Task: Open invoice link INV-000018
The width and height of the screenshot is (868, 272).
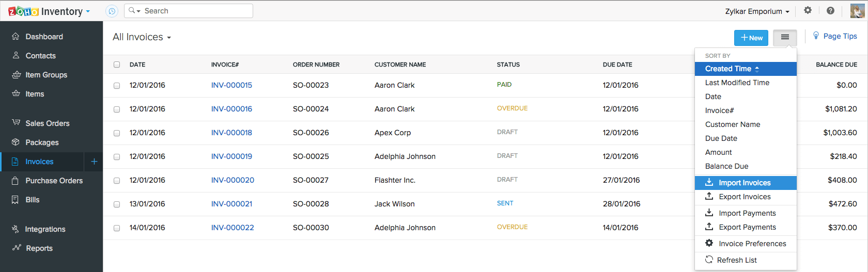Action: 231,133
